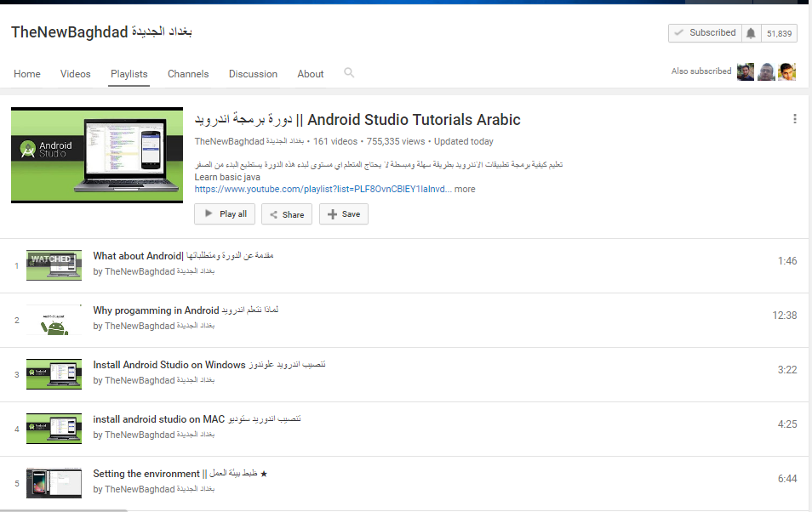
Task: Click third Also subscribed avatar
Action: click(786, 71)
